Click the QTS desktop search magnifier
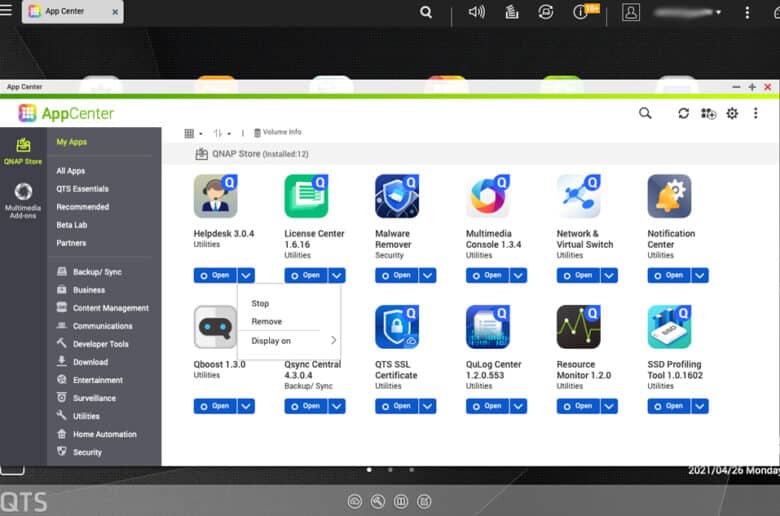Screen dimensions: 780x516 pyautogui.click(x=426, y=12)
